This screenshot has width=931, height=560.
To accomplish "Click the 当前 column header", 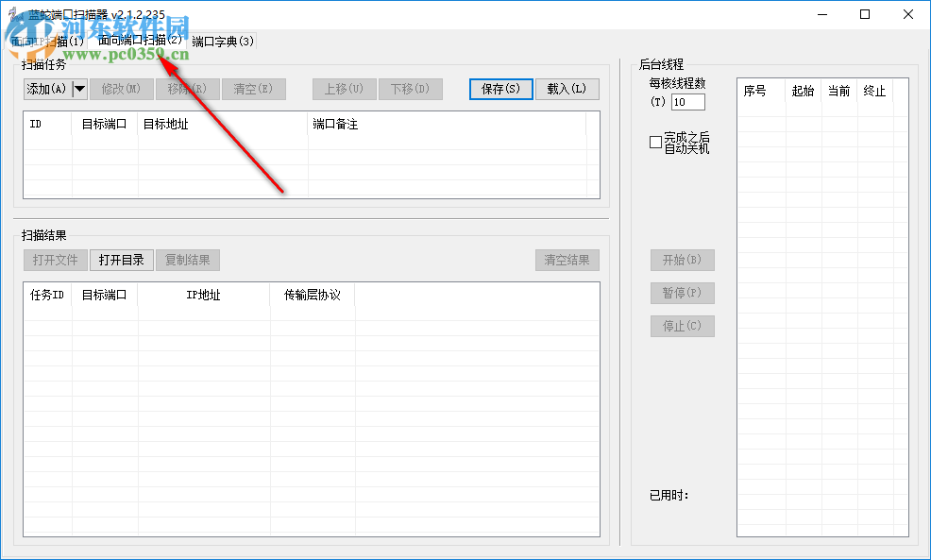I will (x=839, y=91).
